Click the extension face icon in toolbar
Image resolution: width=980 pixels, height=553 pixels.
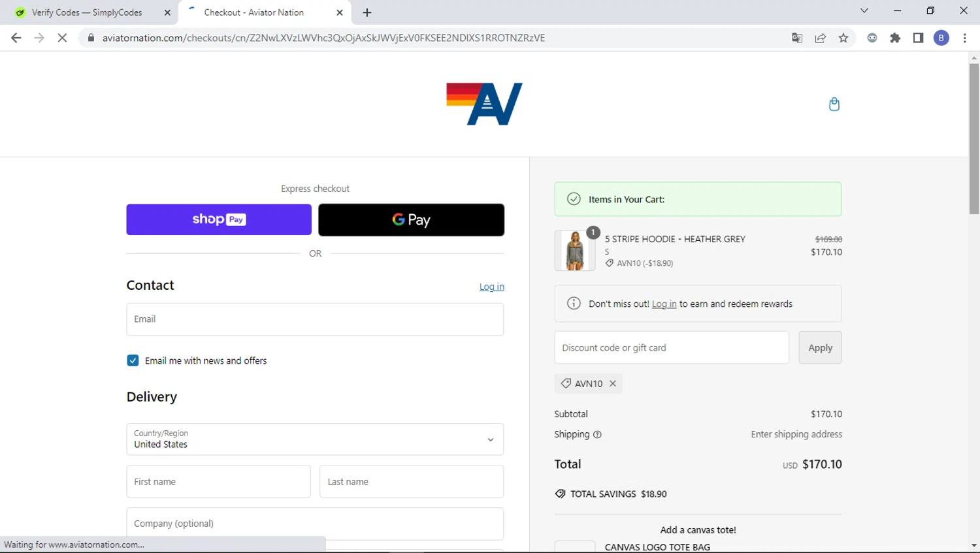click(872, 38)
